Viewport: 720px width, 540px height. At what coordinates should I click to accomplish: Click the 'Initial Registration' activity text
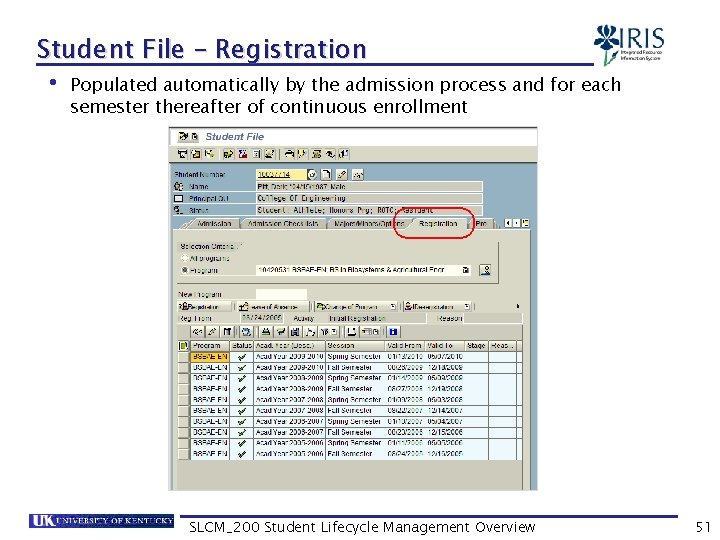point(357,318)
